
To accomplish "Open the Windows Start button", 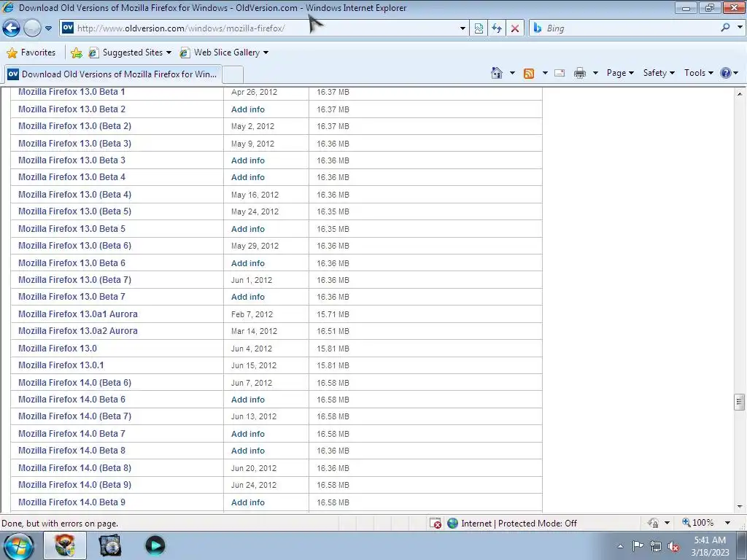I will (x=19, y=545).
